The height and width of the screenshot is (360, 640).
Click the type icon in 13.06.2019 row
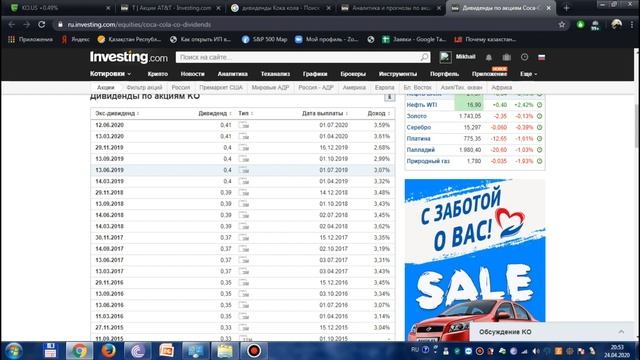[244, 170]
